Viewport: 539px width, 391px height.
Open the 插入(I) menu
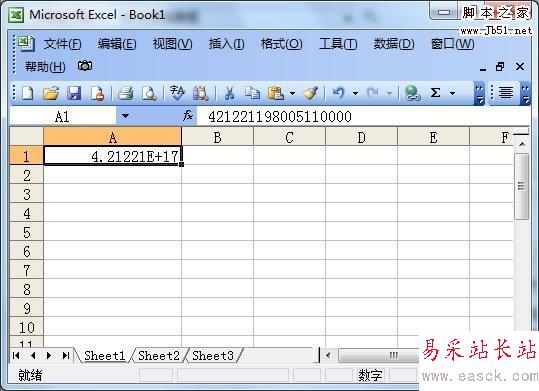tap(227, 44)
